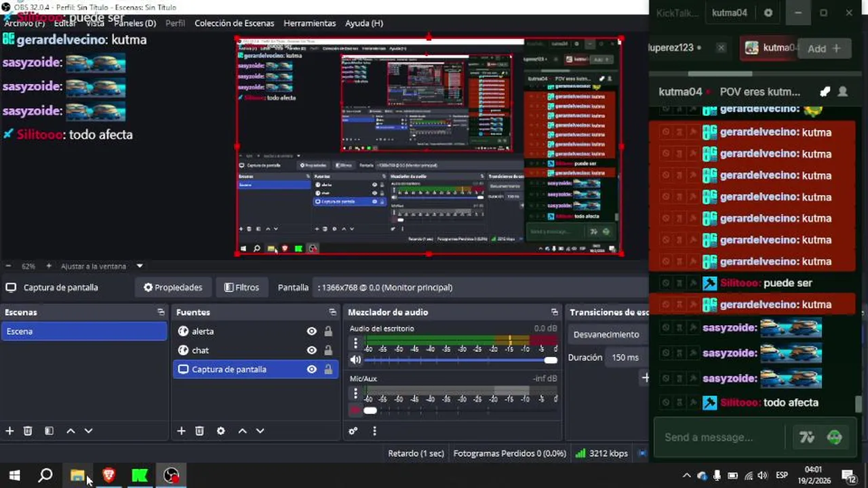Open Perfil menu
Screen dimensions: 868x488
175,23
